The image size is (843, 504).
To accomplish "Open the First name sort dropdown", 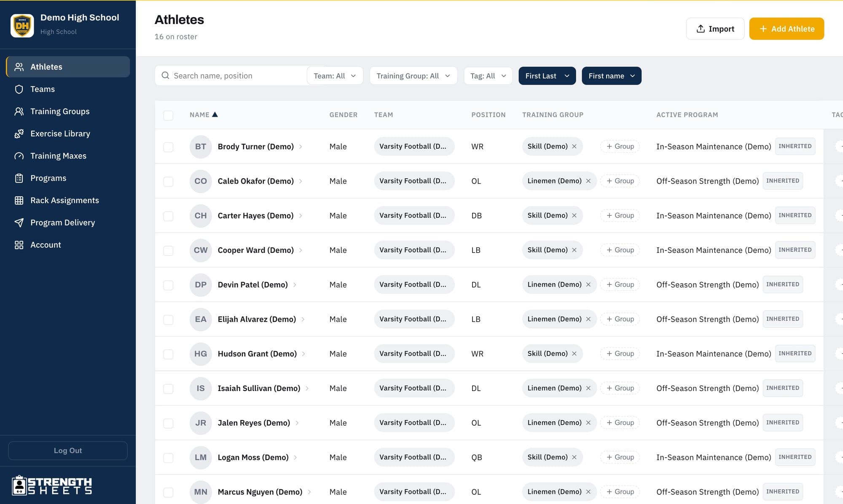I will click(612, 76).
